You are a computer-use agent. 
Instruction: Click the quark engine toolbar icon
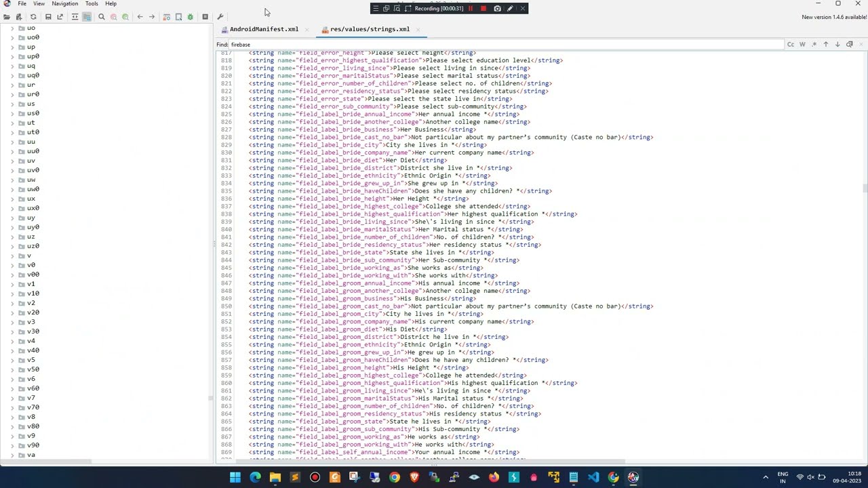tap(178, 17)
